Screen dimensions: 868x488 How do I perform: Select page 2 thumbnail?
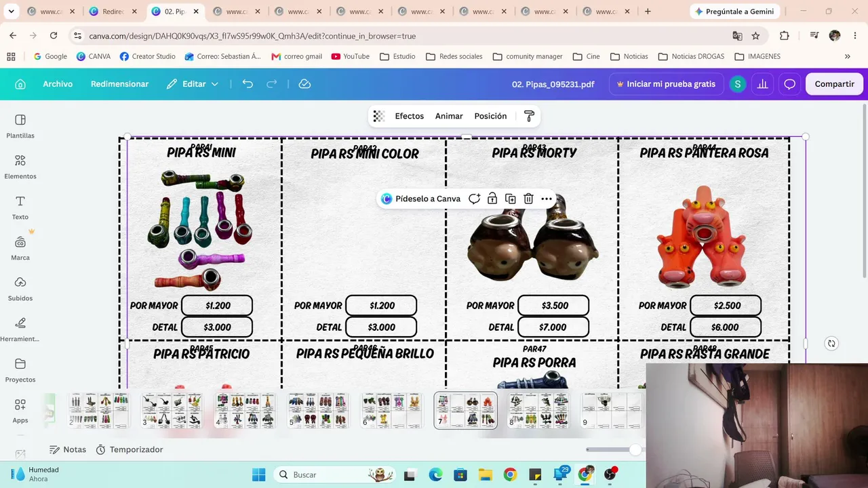click(x=99, y=411)
